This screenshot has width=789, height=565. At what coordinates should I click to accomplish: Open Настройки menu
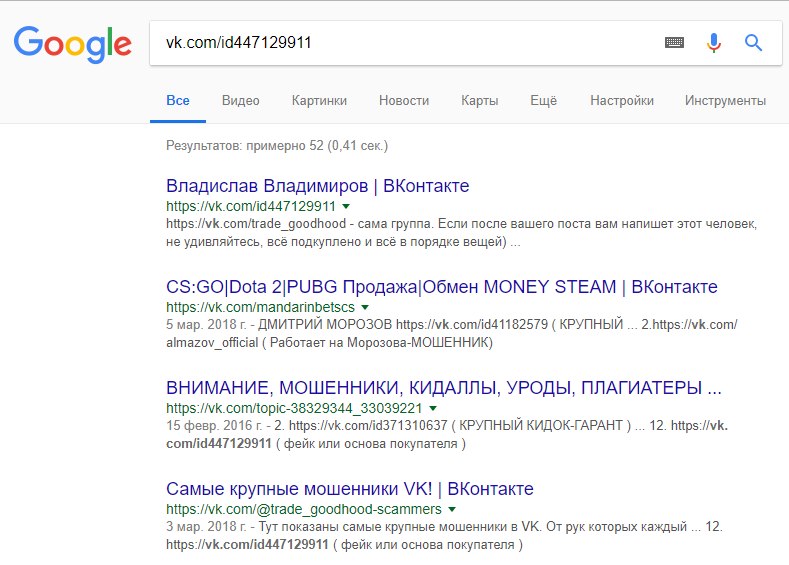(622, 101)
